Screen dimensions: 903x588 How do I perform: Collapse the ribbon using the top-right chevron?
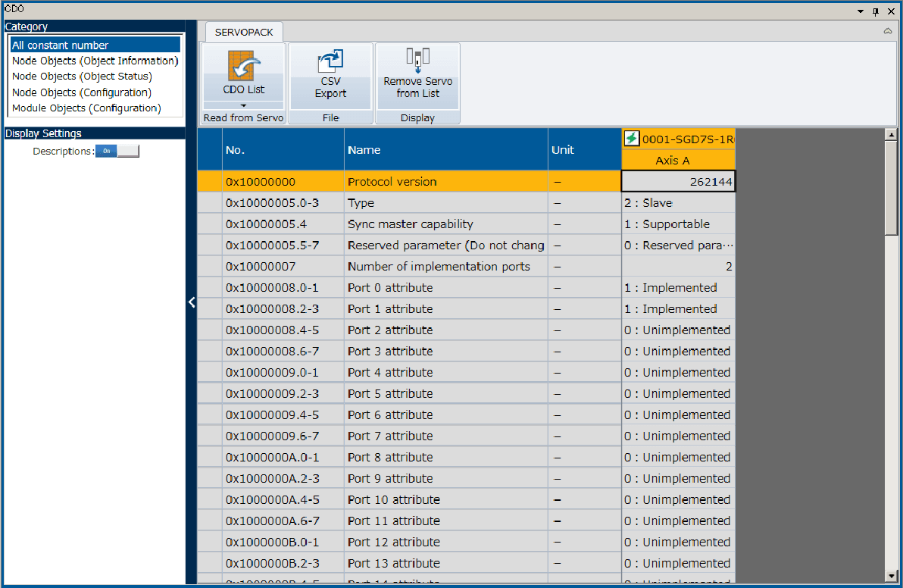[888, 32]
